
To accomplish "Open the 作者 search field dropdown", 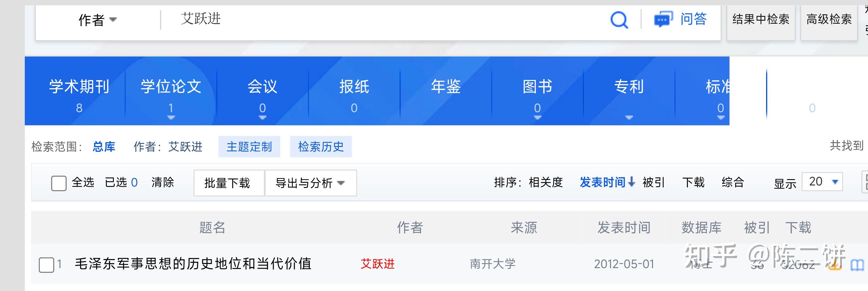I will coord(98,20).
